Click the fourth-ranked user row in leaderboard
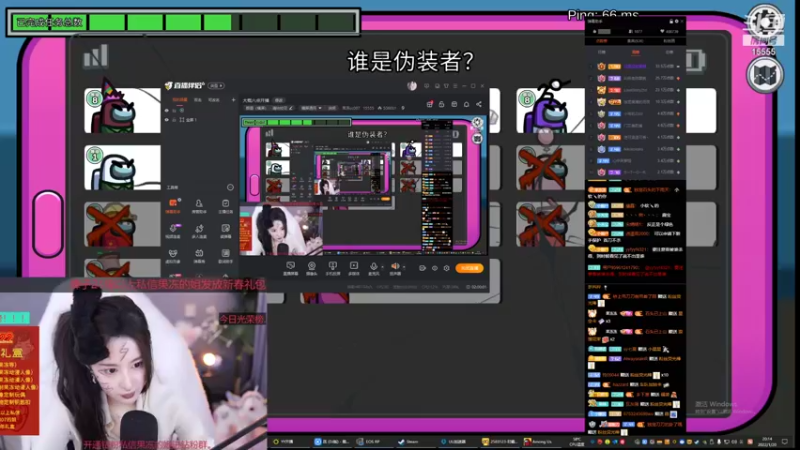Viewport: 800px width, 450px height. [636, 102]
